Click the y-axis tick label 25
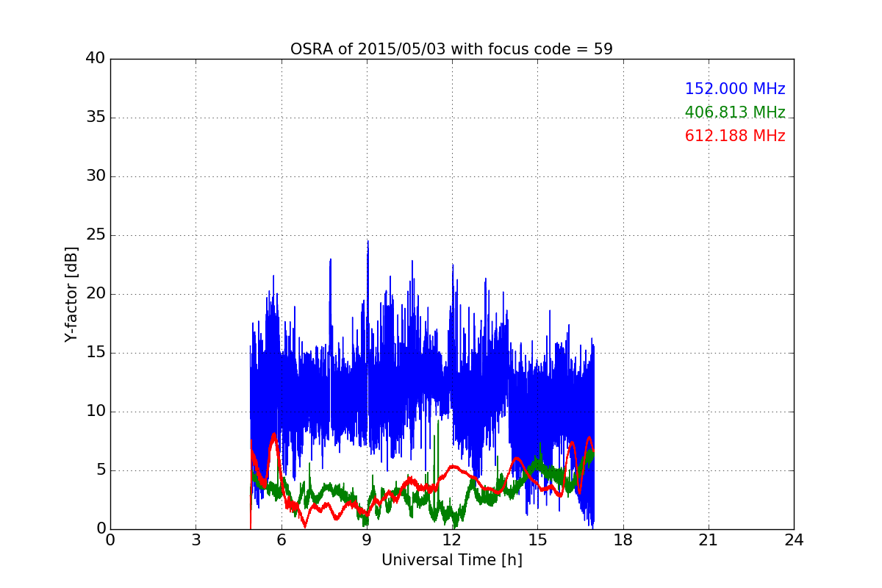Image resolution: width=882 pixels, height=588 pixels. [96, 235]
